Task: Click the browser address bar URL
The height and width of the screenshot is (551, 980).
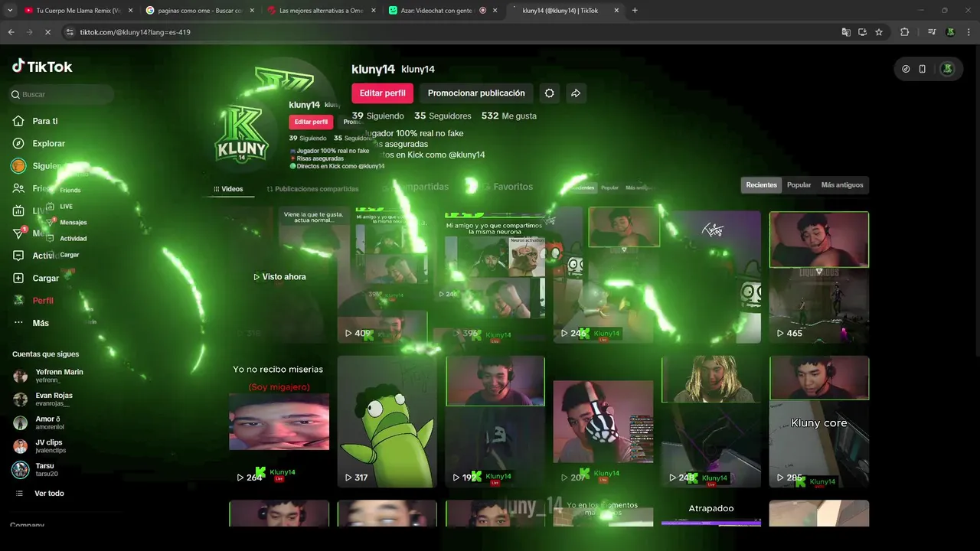Action: point(136,32)
